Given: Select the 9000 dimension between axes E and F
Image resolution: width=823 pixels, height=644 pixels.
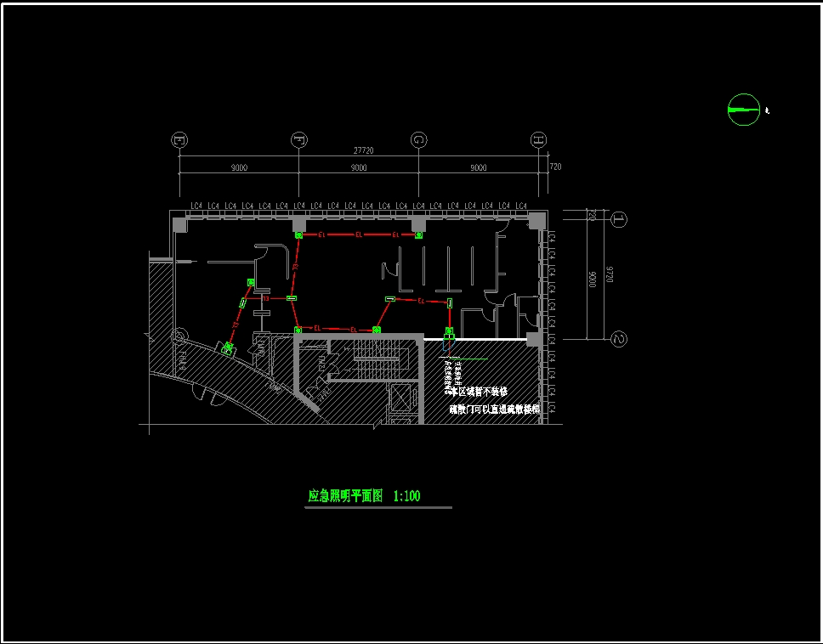Looking at the screenshot, I should click(x=239, y=168).
